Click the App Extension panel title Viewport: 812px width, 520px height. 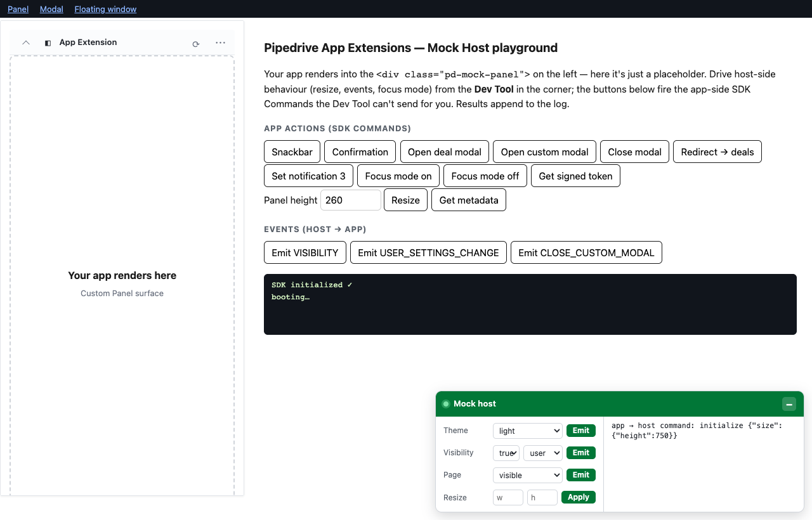coord(88,42)
